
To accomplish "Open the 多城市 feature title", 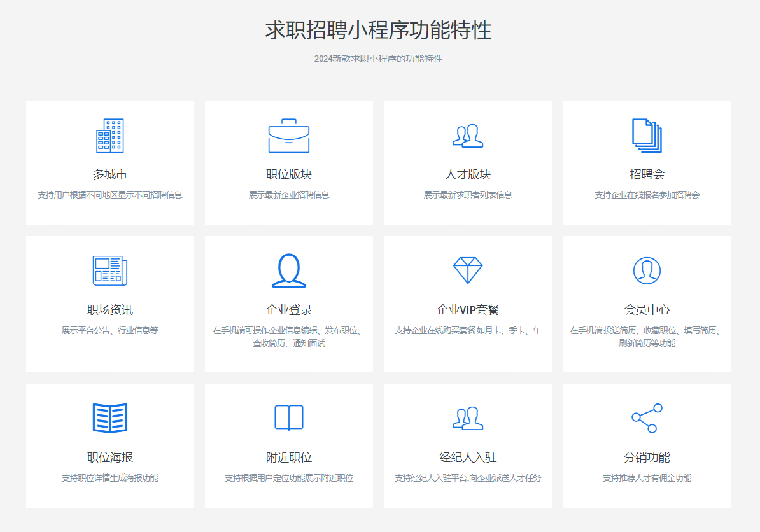I will [109, 174].
